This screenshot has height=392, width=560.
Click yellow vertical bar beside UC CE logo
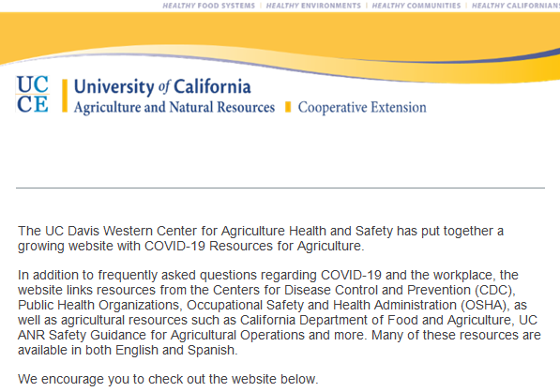click(65, 96)
